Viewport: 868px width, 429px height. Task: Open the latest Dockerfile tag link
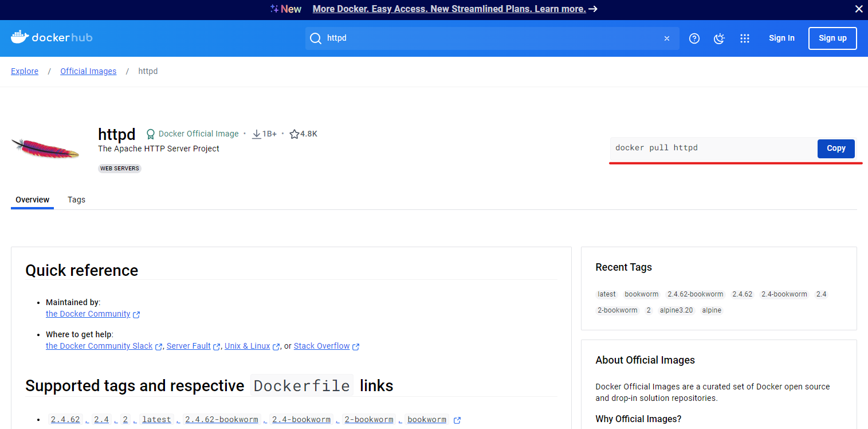coord(156,420)
